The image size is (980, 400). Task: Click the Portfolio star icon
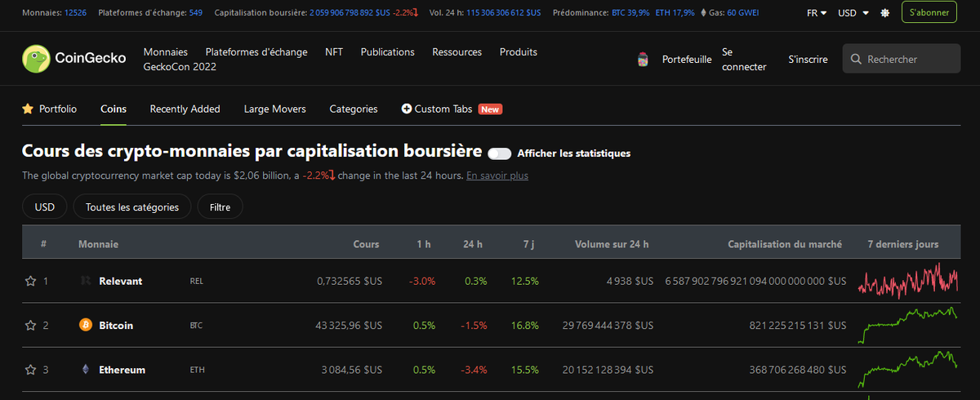pyautogui.click(x=28, y=109)
